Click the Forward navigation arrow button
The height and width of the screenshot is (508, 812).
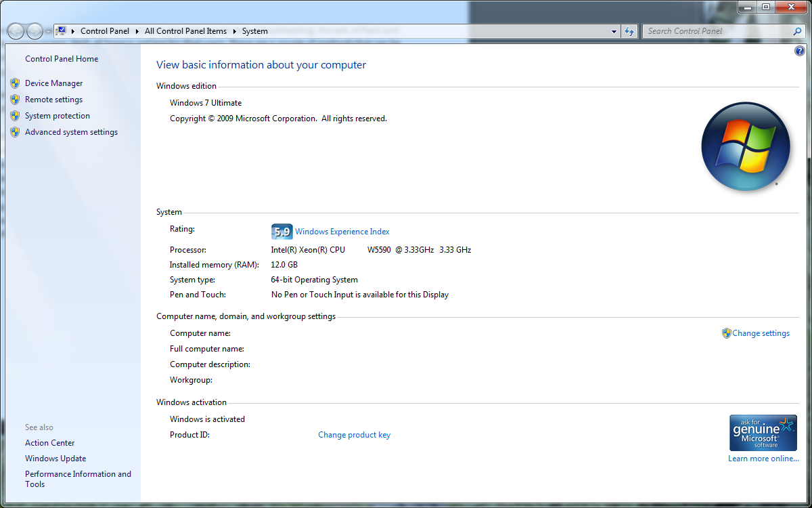pyautogui.click(x=35, y=31)
